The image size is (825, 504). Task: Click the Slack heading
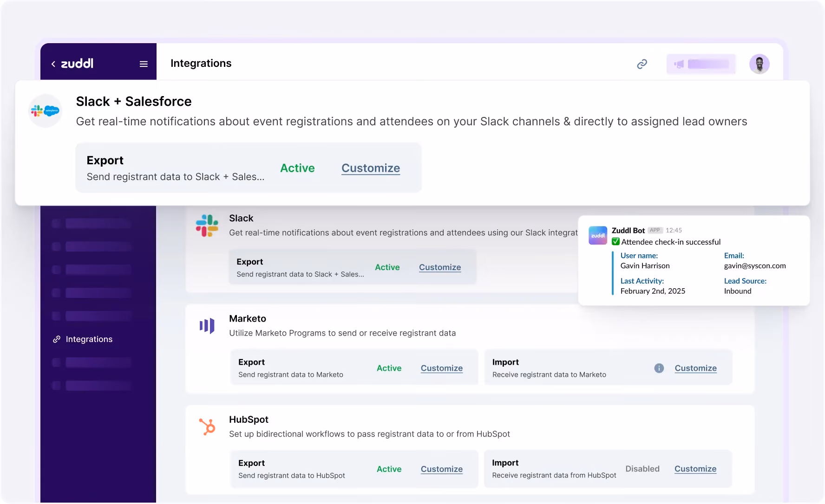(241, 218)
